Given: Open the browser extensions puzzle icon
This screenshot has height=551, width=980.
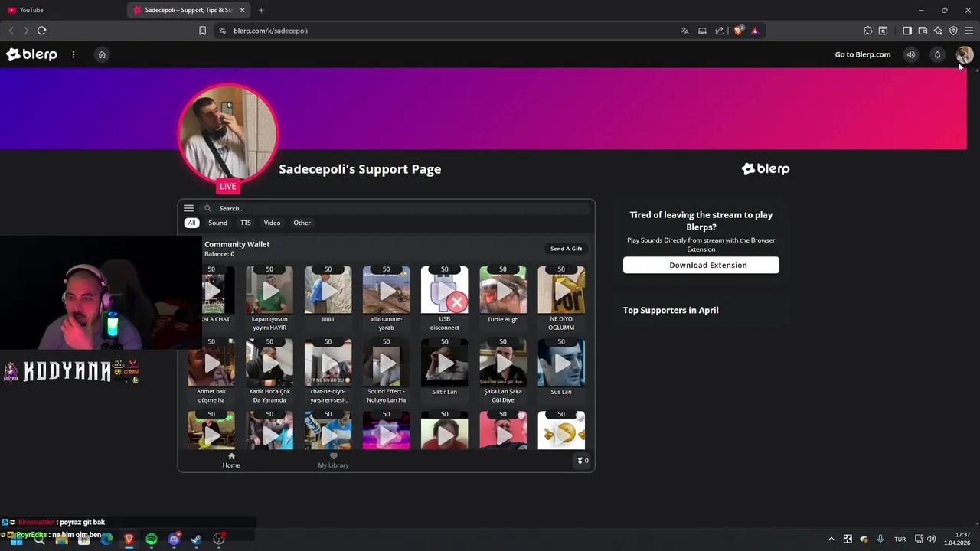Looking at the screenshot, I should (867, 31).
